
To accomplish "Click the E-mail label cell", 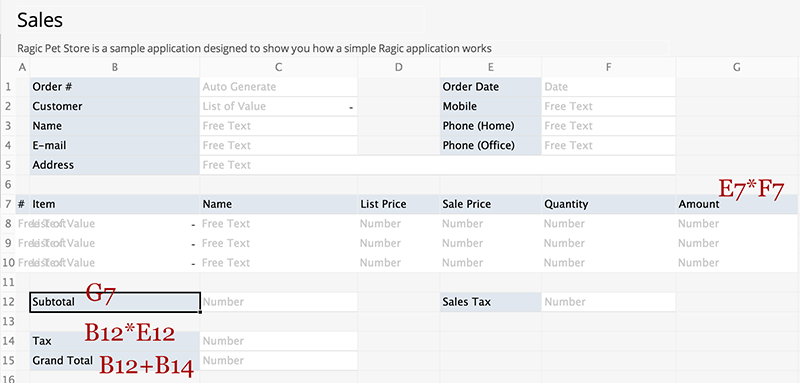I will (x=115, y=145).
